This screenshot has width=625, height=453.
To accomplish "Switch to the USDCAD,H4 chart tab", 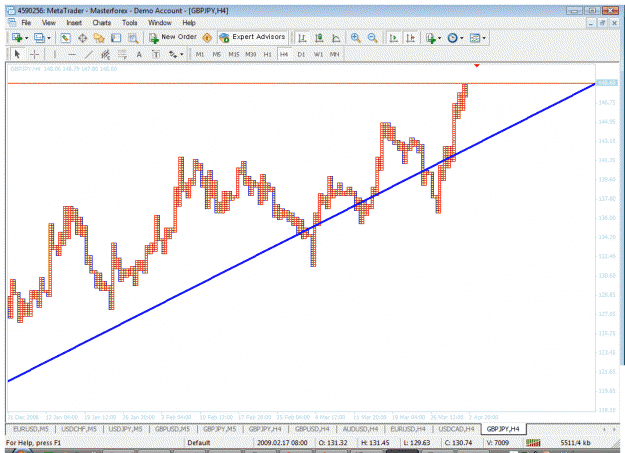I will tap(456, 429).
